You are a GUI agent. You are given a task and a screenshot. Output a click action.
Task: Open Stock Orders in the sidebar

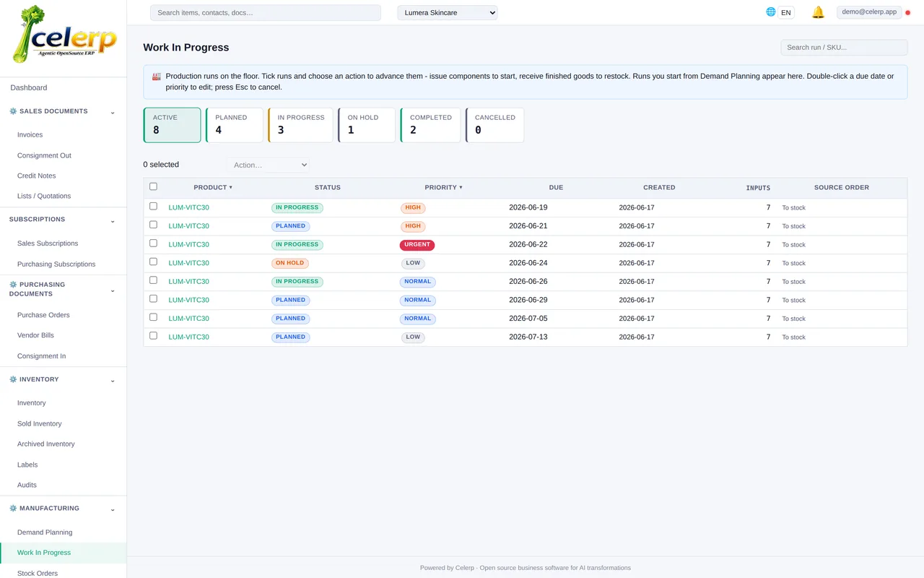pos(38,573)
